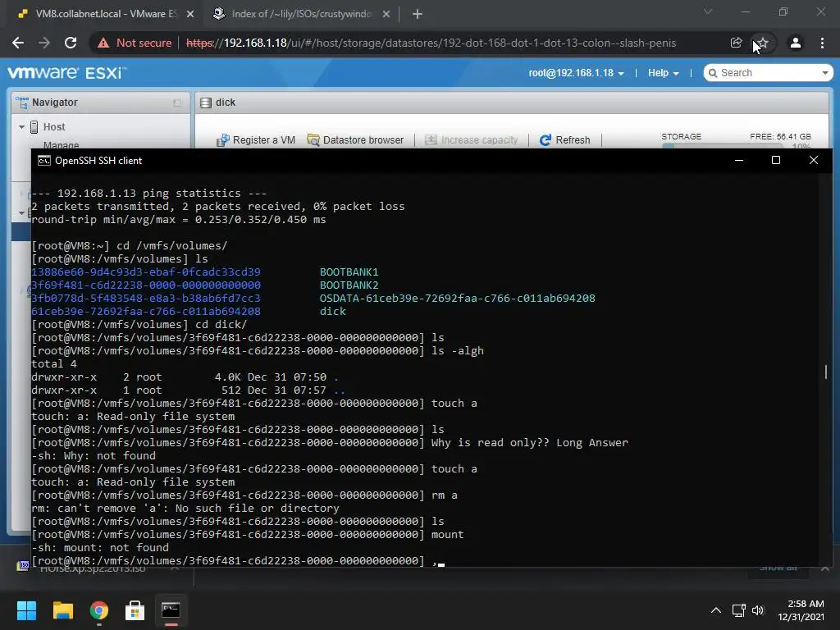The width and height of the screenshot is (840, 630).
Task: Click Register a VM
Action: (256, 139)
